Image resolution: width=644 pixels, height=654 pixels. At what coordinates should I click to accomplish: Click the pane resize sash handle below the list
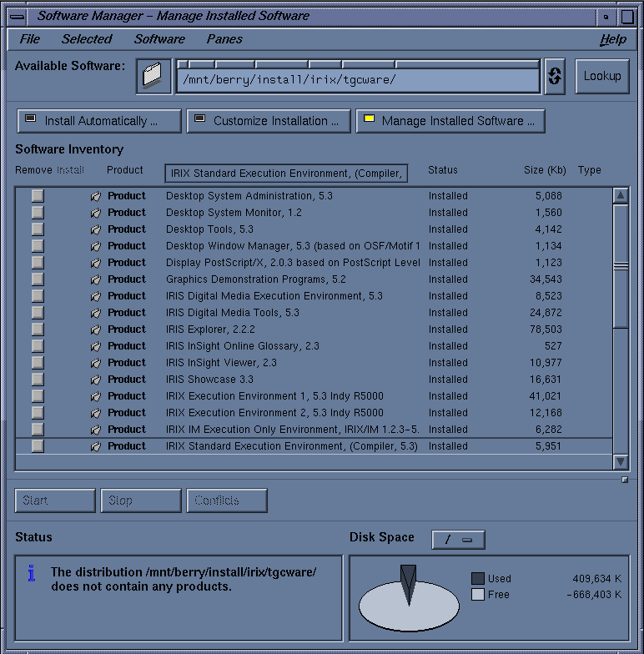pyautogui.click(x=624, y=480)
